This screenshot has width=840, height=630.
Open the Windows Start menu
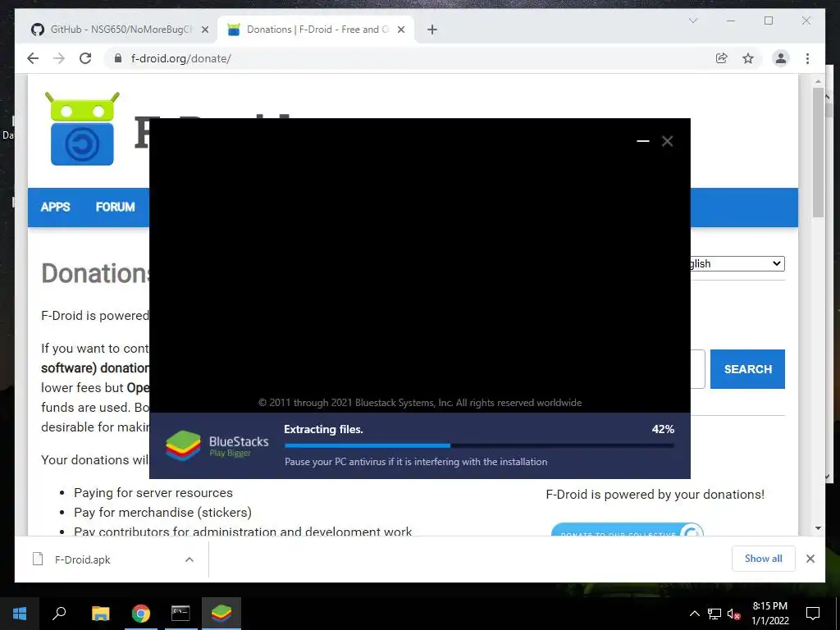point(20,614)
